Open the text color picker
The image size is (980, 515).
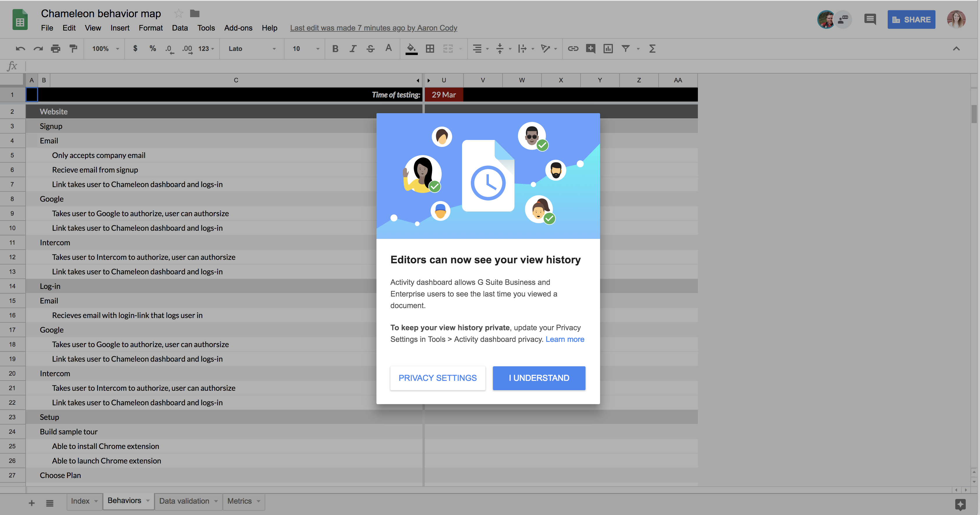coord(388,48)
